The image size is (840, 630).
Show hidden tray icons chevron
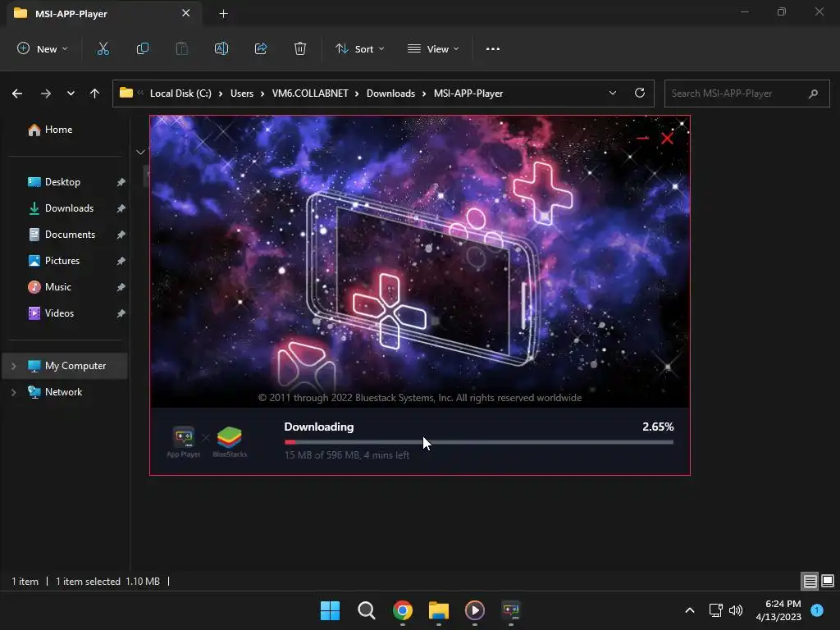pyautogui.click(x=690, y=610)
